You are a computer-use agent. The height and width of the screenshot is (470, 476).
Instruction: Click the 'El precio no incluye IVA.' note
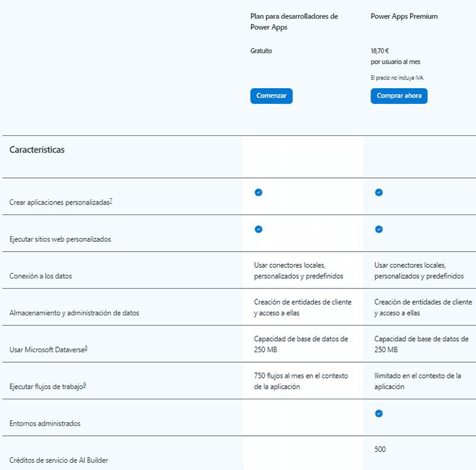coord(397,78)
